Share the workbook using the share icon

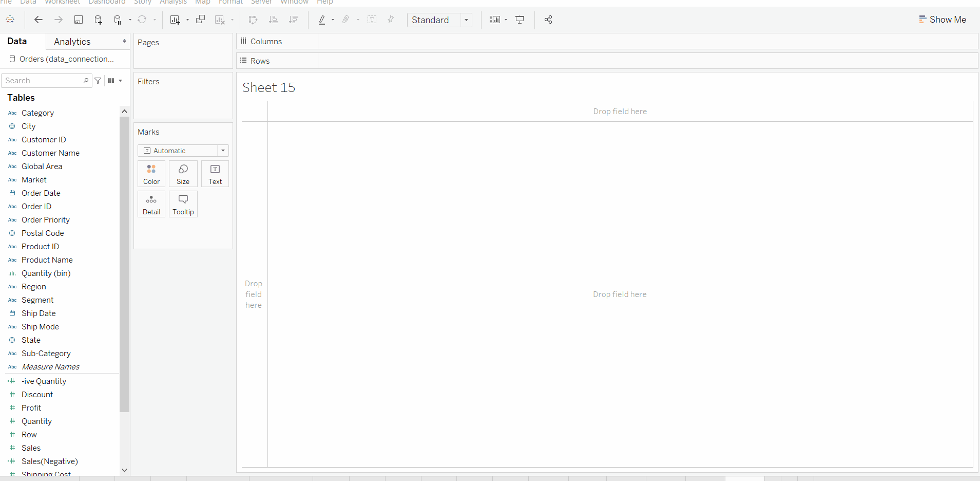click(x=548, y=20)
